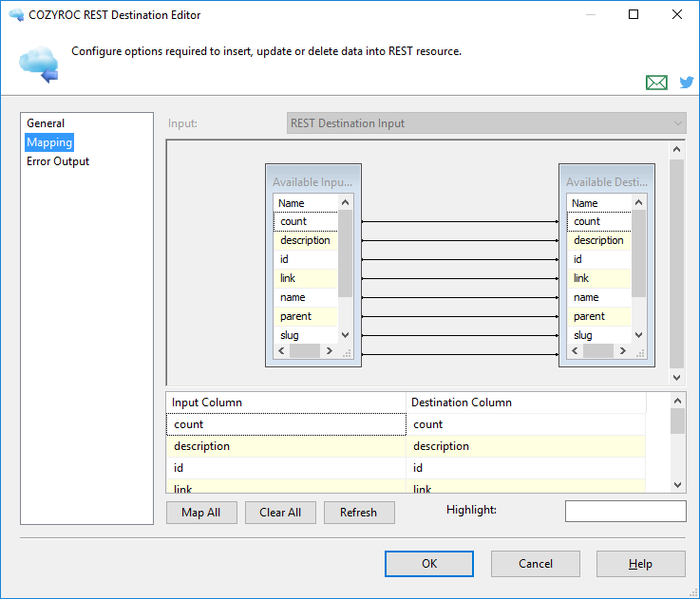This screenshot has height=599, width=700.
Task: Select count in Available Destination list
Action: pyautogui.click(x=599, y=221)
